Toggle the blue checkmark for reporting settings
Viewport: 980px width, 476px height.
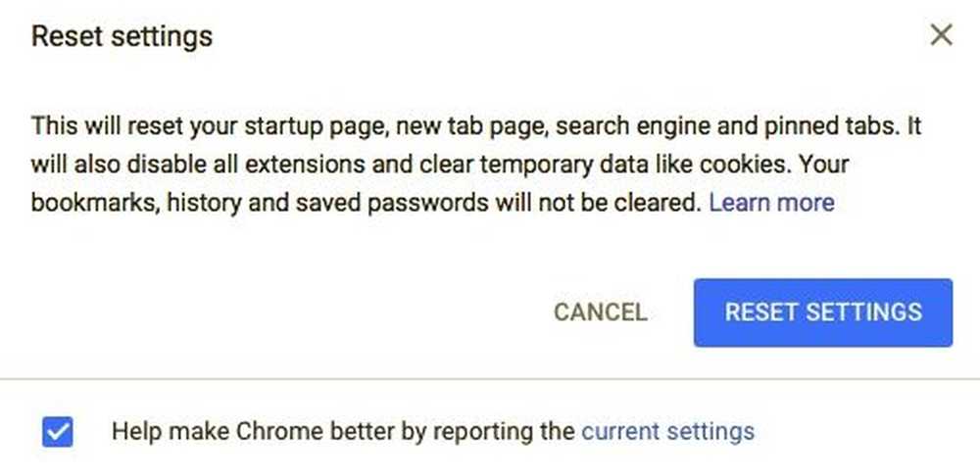pyautogui.click(x=58, y=432)
